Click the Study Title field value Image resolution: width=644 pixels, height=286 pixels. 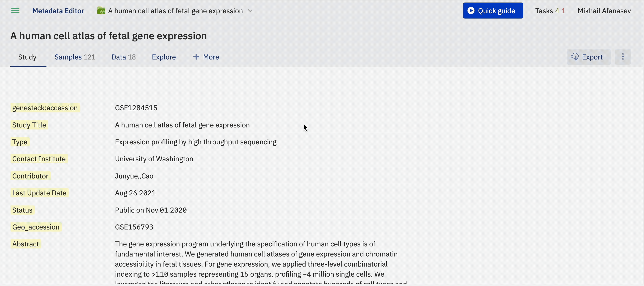[x=182, y=125]
